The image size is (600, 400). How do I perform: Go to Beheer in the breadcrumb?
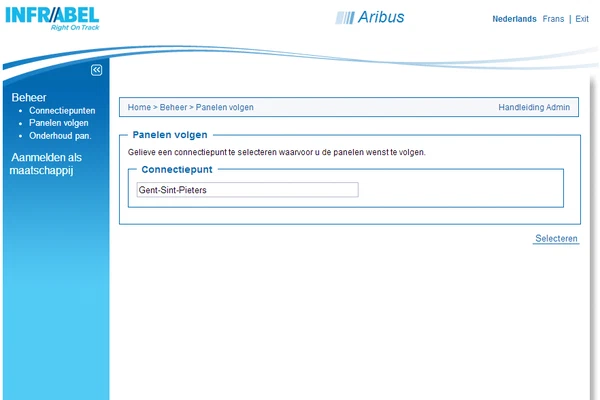[173, 107]
